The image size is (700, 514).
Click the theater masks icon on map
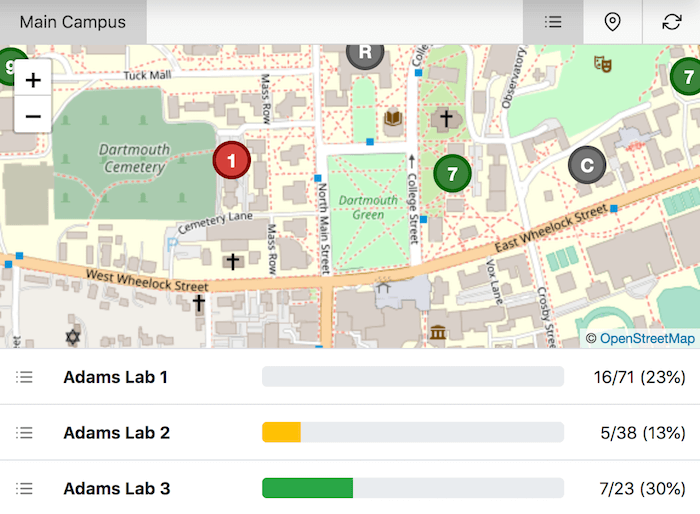[602, 63]
